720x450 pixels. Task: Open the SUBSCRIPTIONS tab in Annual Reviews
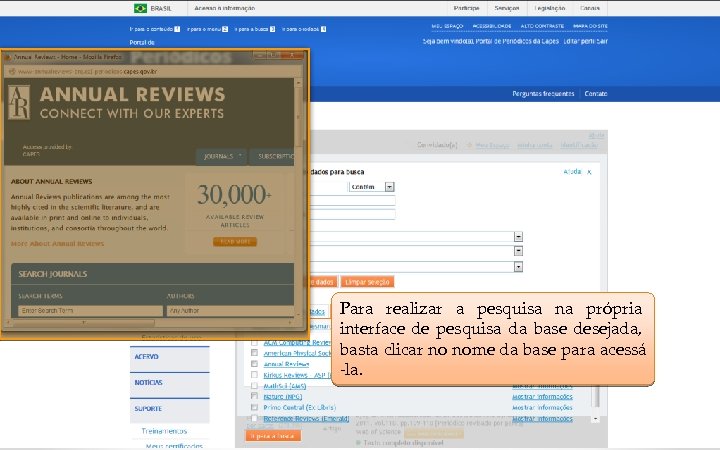[x=272, y=157]
